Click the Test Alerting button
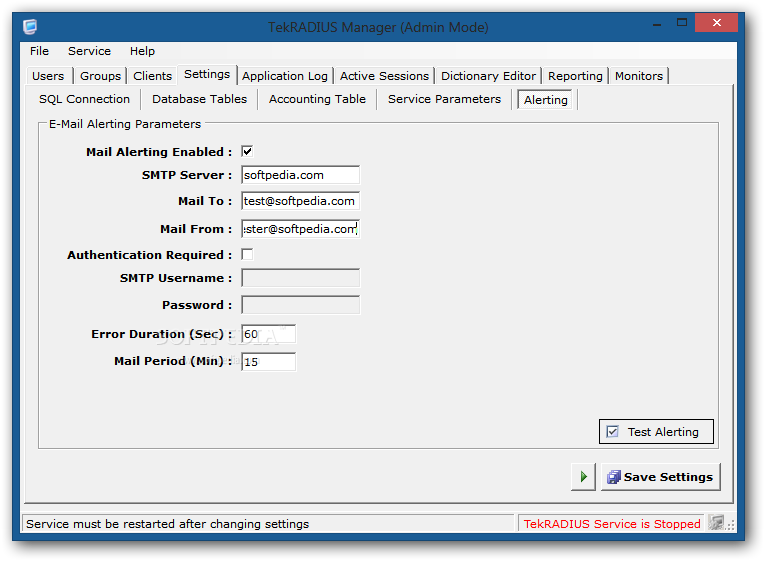Screen dimensions: 765x561 pyautogui.click(x=656, y=431)
